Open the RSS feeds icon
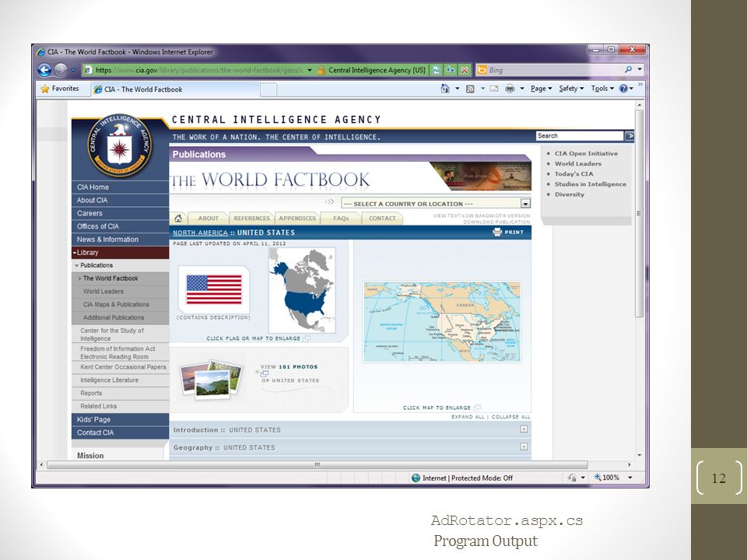Viewport: 747px width, 560px height. click(470, 89)
